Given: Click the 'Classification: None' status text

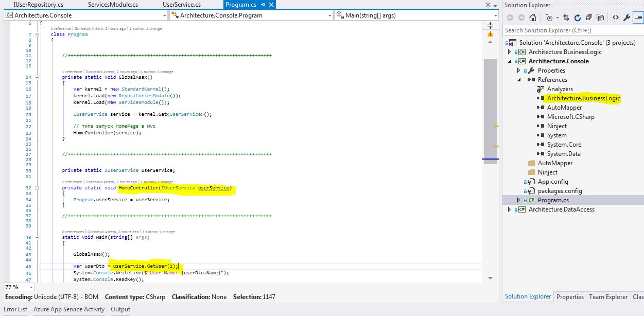Looking at the screenshot, I should click(x=199, y=297).
